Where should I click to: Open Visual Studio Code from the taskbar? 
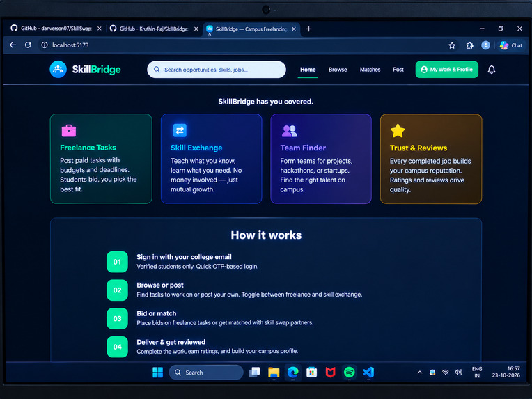(x=368, y=373)
